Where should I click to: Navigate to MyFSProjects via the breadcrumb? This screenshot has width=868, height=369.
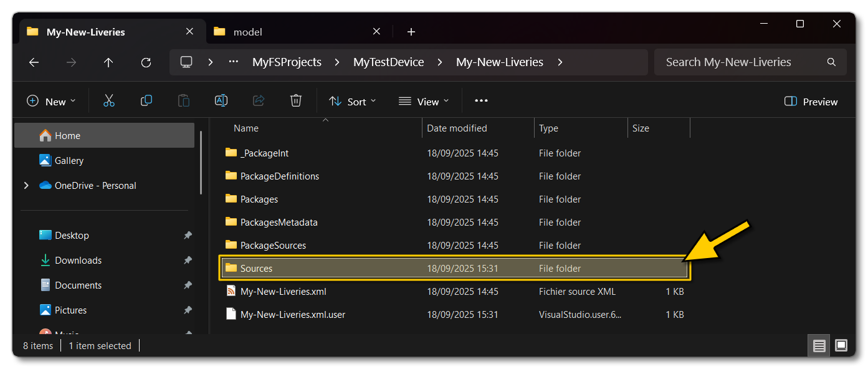[x=287, y=62]
